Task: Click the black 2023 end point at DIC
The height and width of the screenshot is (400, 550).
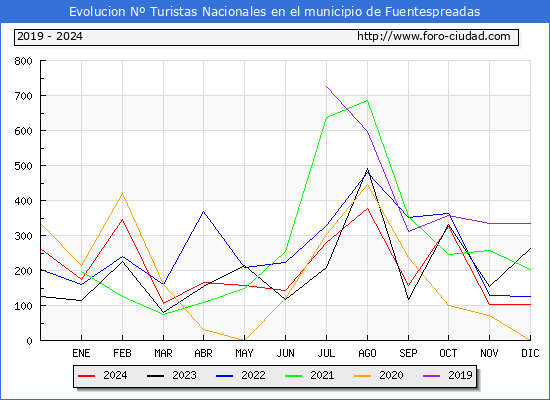Action: coord(530,248)
